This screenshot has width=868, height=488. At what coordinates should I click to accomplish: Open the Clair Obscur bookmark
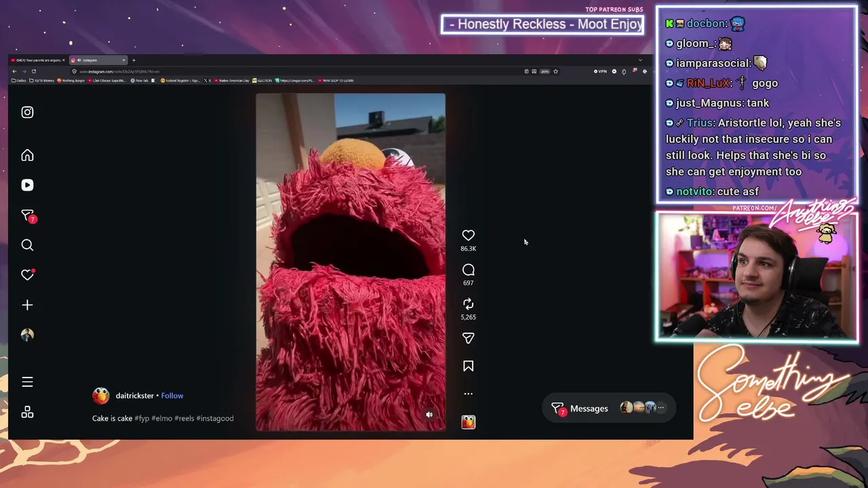[x=108, y=81]
